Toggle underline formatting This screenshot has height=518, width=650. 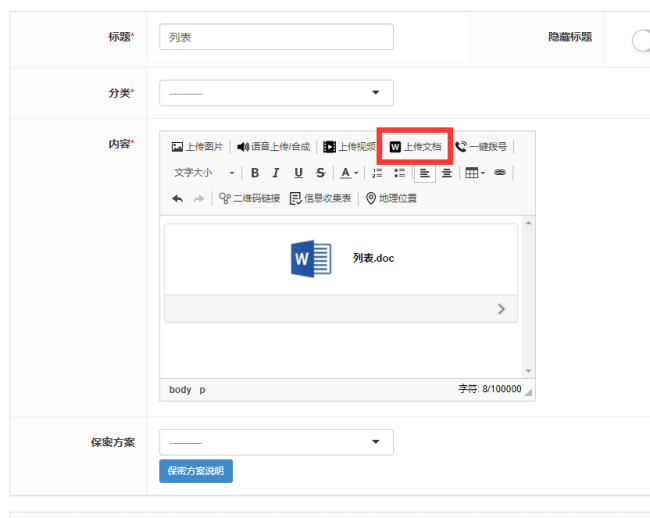298,173
